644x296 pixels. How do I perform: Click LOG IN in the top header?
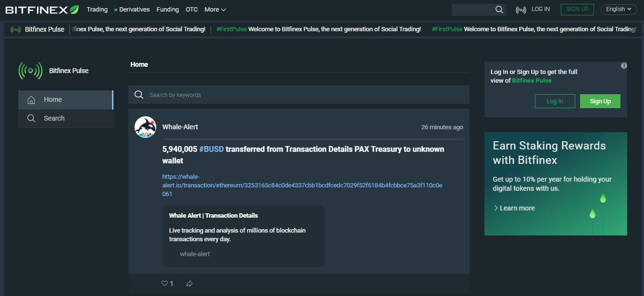(x=541, y=9)
